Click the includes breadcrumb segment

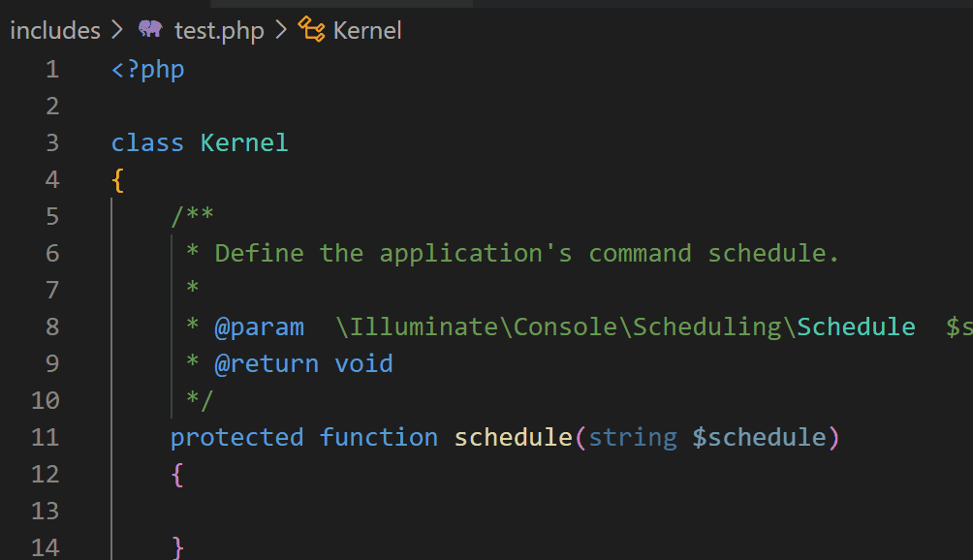click(53, 30)
